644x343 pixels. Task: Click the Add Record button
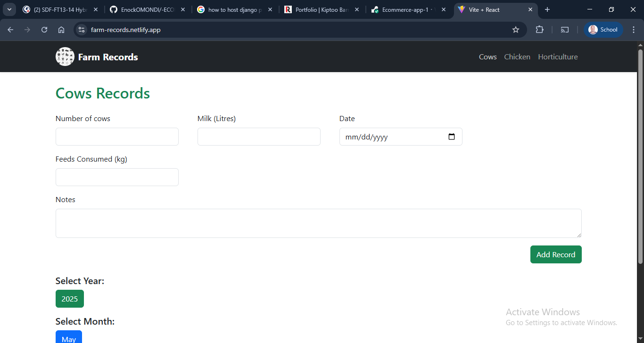click(x=556, y=254)
